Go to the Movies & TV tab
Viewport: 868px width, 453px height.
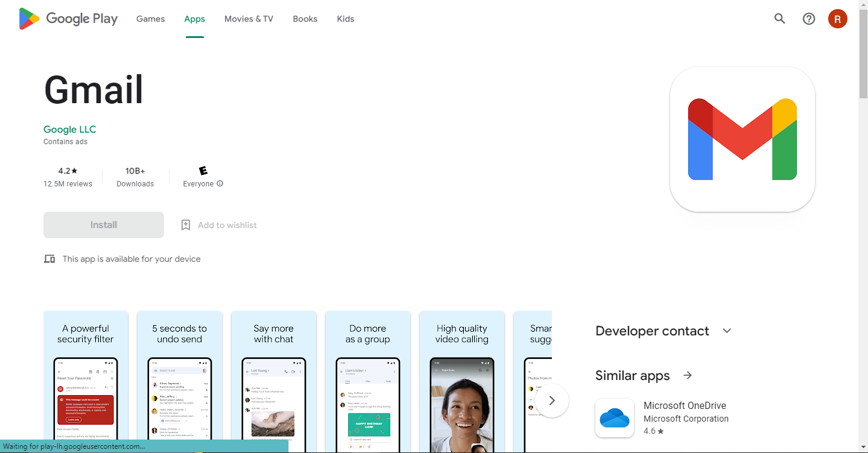coord(249,19)
